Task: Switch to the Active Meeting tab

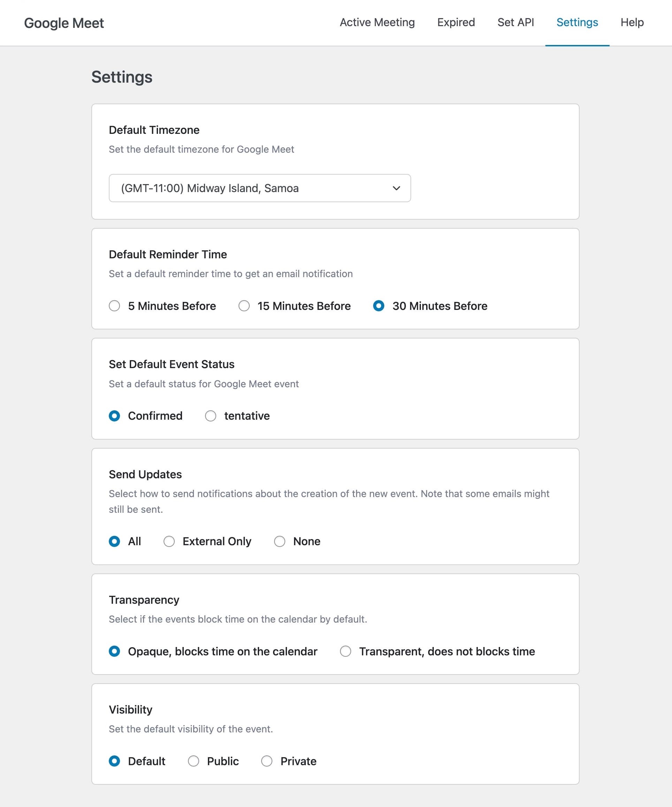Action: (377, 23)
